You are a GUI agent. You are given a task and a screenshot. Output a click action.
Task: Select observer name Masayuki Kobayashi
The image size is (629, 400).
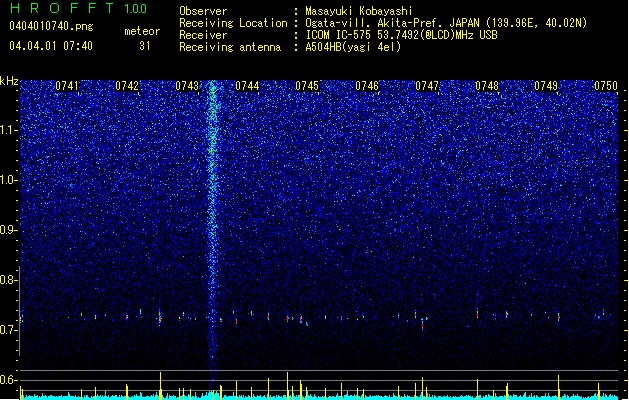coord(359,11)
